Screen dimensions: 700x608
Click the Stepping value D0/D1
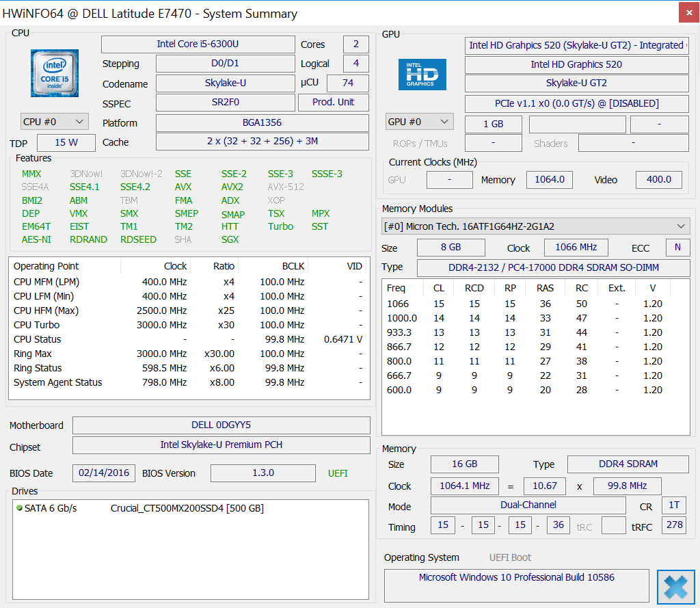[225, 64]
